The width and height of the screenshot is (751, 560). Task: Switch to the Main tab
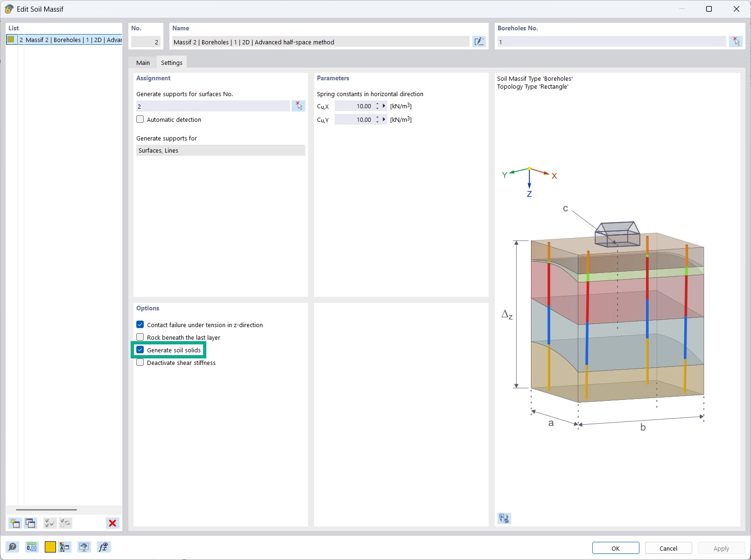(142, 62)
